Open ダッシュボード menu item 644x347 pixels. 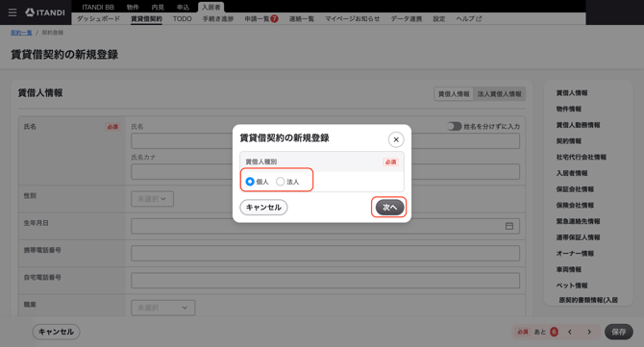pos(99,19)
